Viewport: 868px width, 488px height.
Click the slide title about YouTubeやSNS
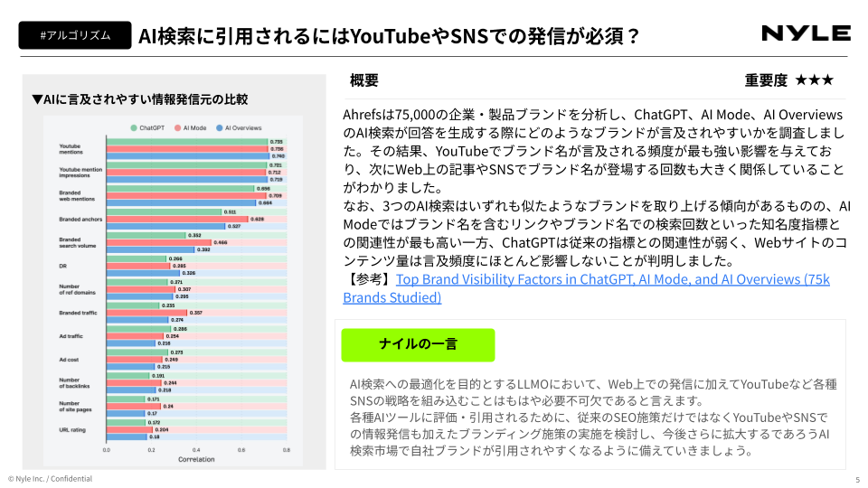click(x=390, y=36)
